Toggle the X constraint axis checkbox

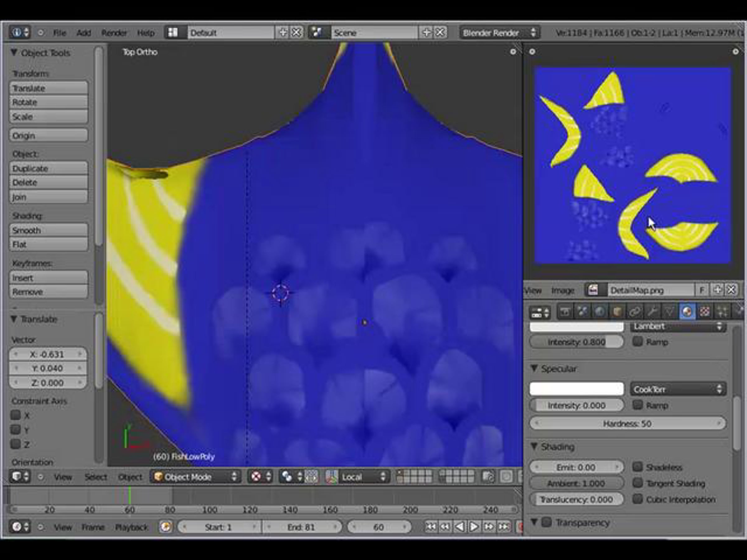point(16,415)
